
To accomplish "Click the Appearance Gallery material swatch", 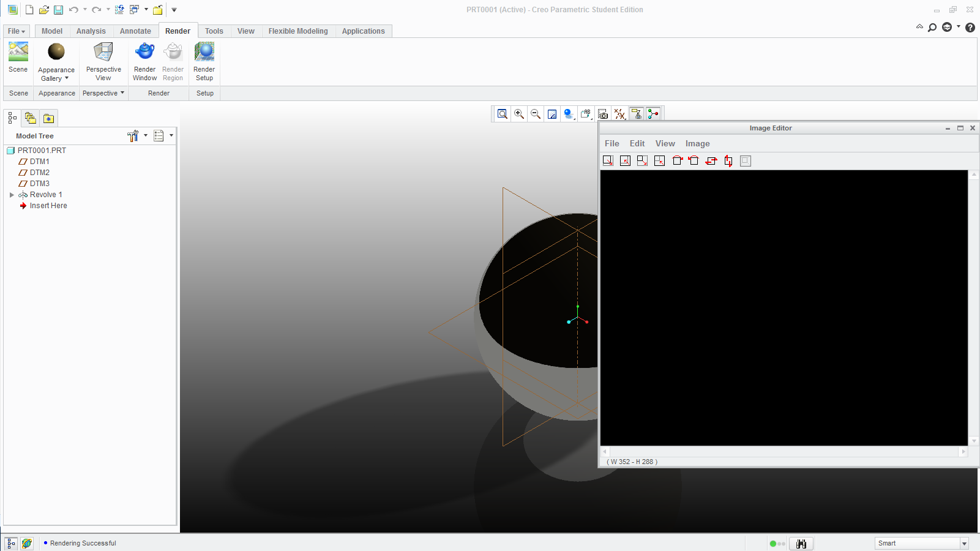I will coord(55,52).
